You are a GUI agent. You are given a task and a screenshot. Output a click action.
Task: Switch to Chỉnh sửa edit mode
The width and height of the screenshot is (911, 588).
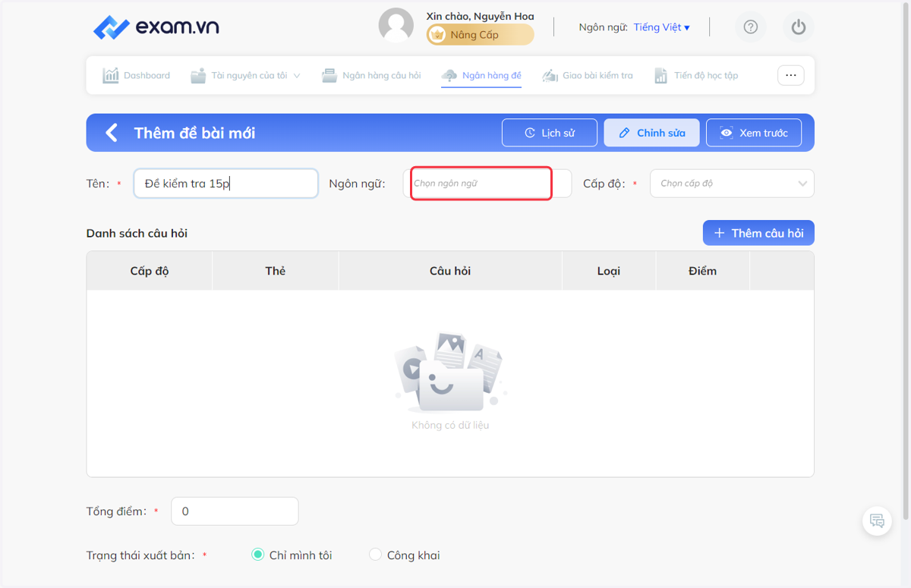click(x=652, y=133)
